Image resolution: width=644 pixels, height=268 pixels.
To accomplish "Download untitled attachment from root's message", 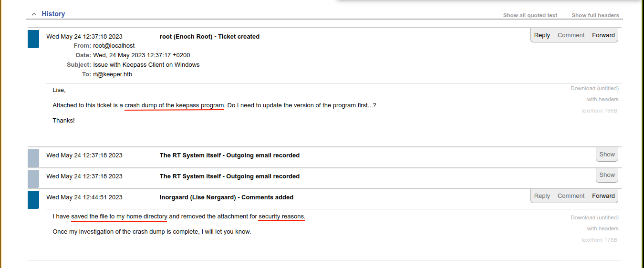I will click(x=594, y=88).
